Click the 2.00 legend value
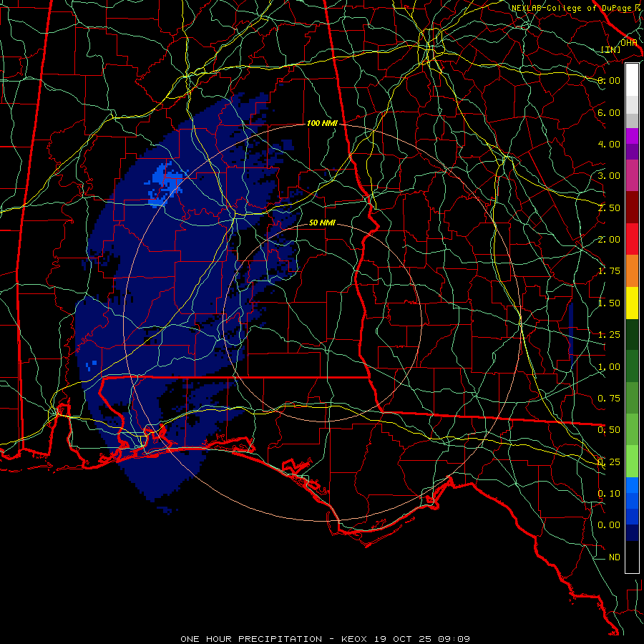 pos(609,240)
